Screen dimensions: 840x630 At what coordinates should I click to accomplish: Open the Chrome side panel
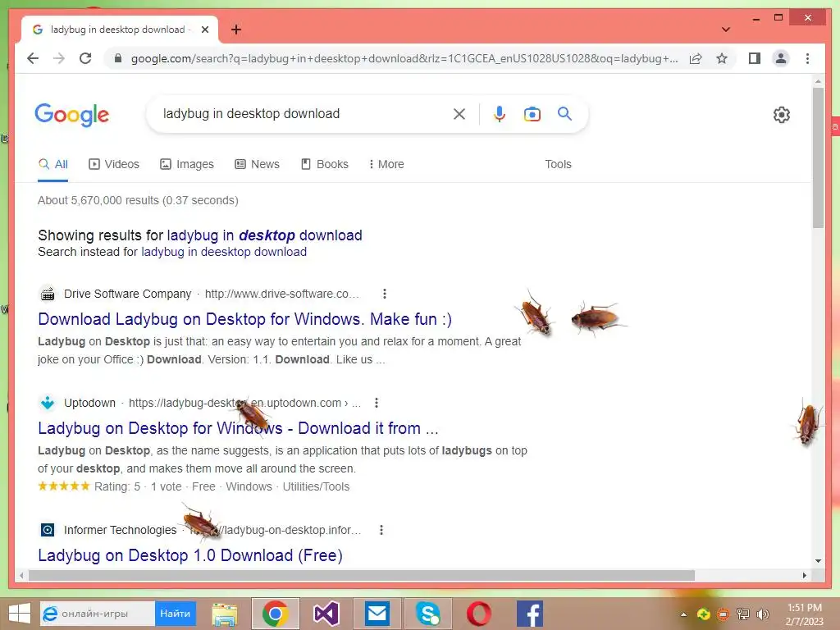coord(755,58)
